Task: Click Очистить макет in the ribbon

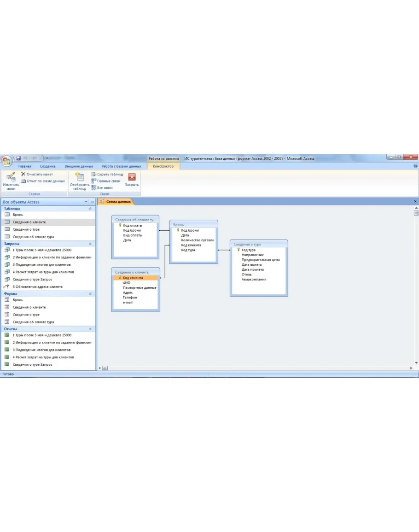Action: [39, 174]
